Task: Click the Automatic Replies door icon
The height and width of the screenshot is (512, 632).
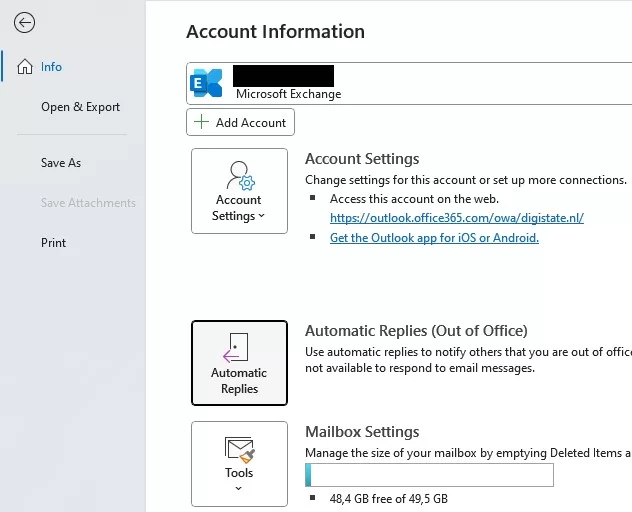Action: point(235,347)
